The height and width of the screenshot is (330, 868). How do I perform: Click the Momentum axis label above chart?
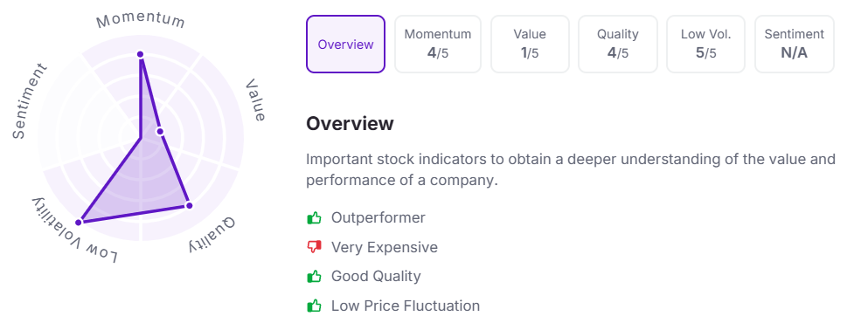coord(141,20)
